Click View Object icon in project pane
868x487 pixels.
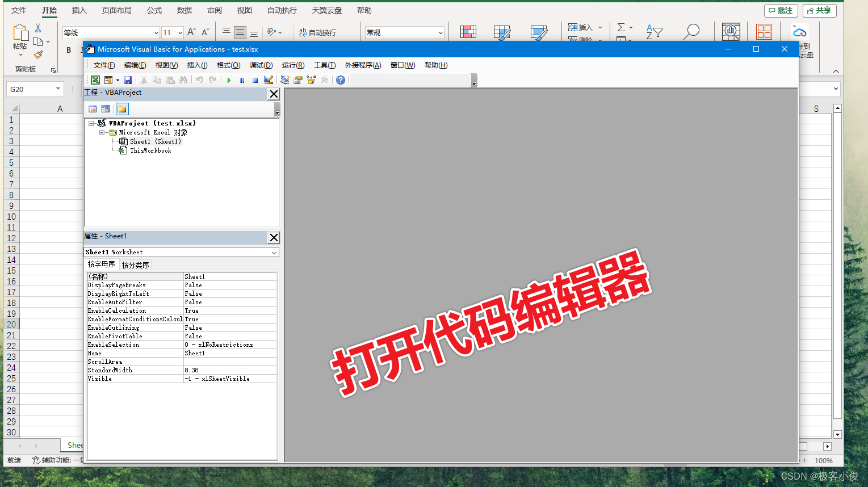(x=106, y=109)
